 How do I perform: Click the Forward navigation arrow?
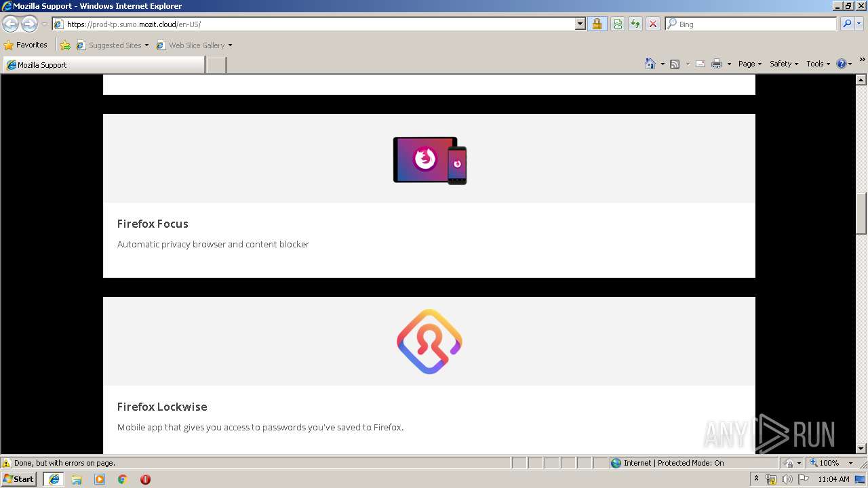click(29, 24)
